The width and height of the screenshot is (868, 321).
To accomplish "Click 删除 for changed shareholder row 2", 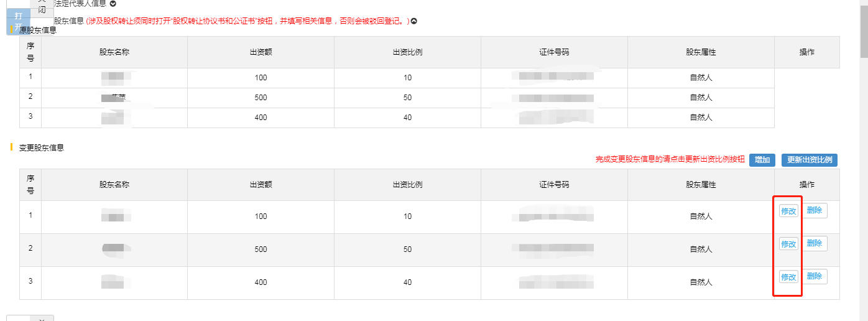I will point(815,243).
